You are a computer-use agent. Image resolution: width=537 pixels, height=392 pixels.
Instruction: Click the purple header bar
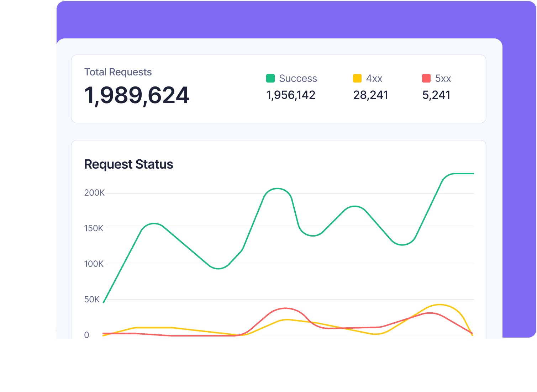[x=281, y=20]
